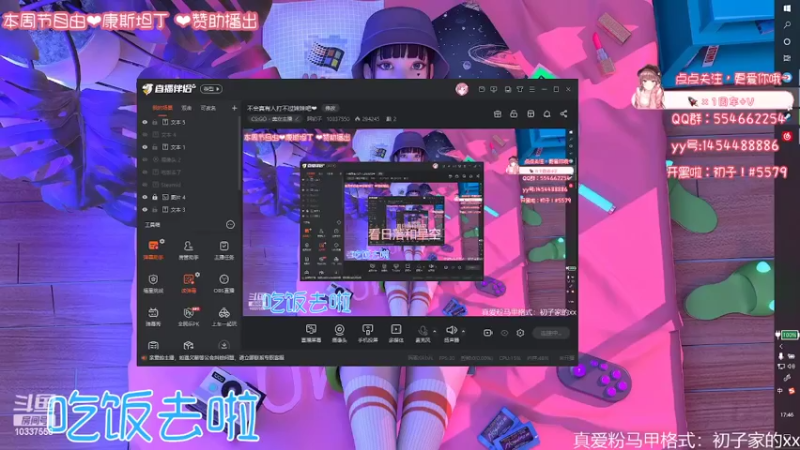Open the OBS直播 tool
This screenshot has width=800, height=450.
[x=223, y=283]
